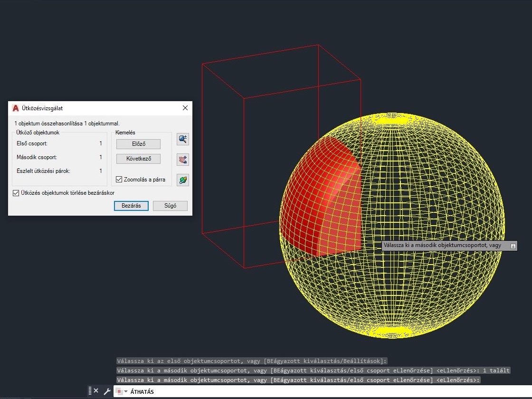Uncheck Ütközés objektumok törlése bezáráskor
This screenshot has height=399, width=532.
tap(16, 193)
